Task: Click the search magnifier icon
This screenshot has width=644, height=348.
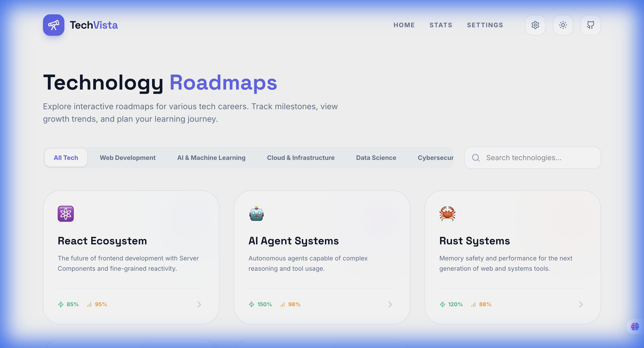Action: tap(476, 157)
